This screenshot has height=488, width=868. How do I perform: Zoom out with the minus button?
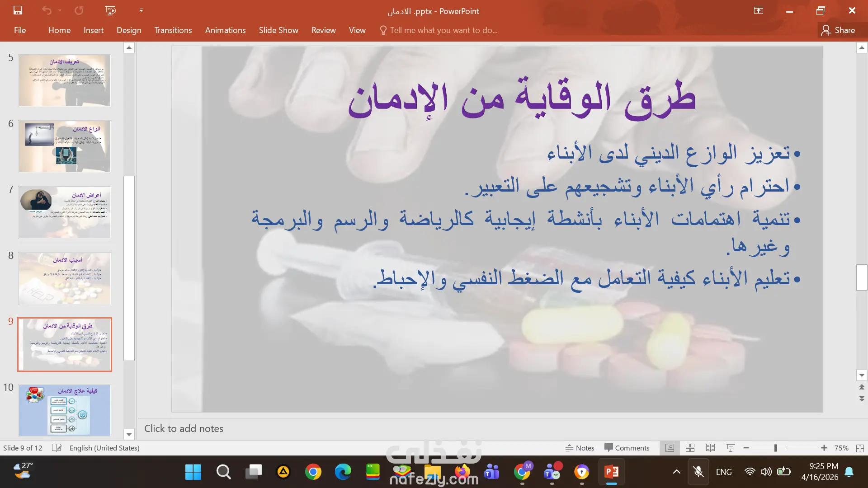click(746, 448)
